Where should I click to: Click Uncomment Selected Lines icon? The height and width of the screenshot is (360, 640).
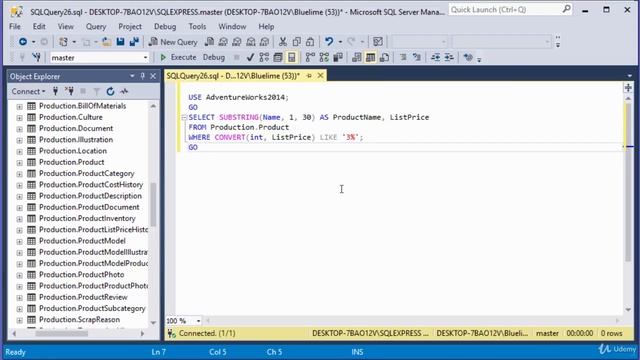pos(417,58)
